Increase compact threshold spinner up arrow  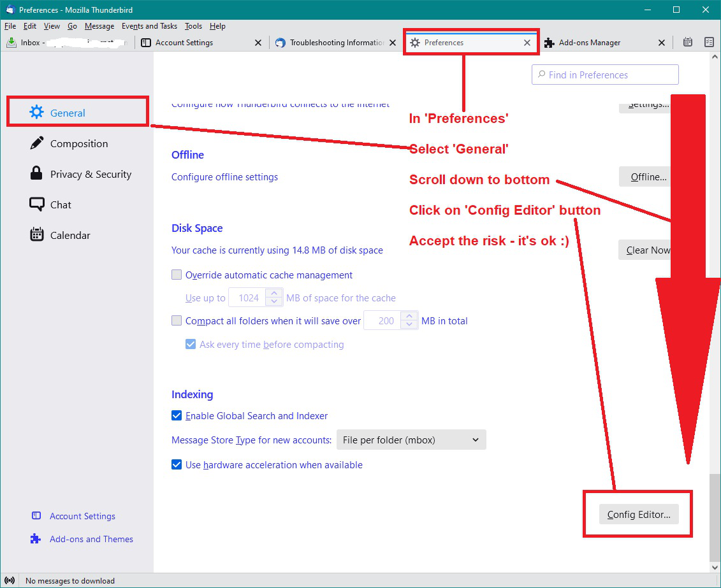pyautogui.click(x=409, y=316)
